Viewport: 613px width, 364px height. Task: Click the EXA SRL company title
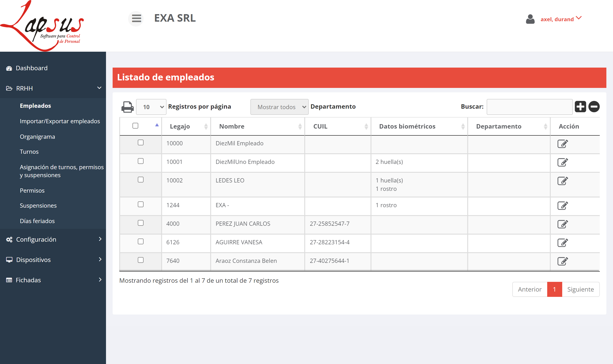[x=175, y=18]
